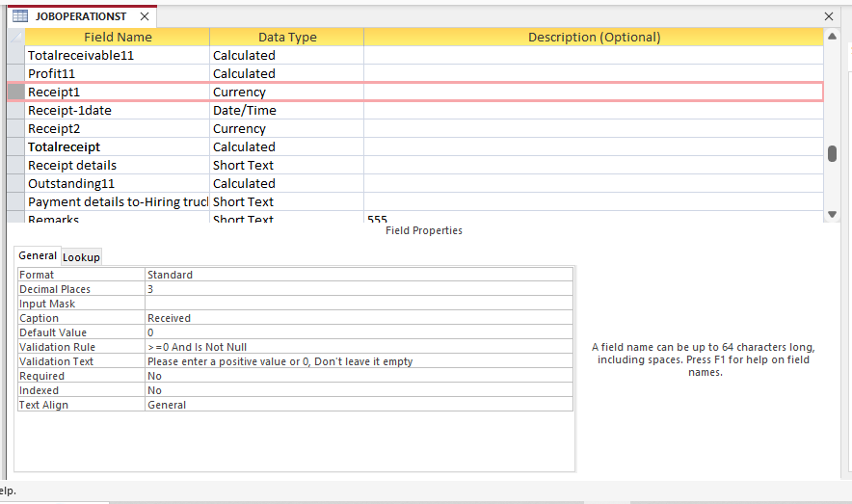This screenshot has width=852, height=504.
Task: Open the Required property set to No
Action: (359, 376)
